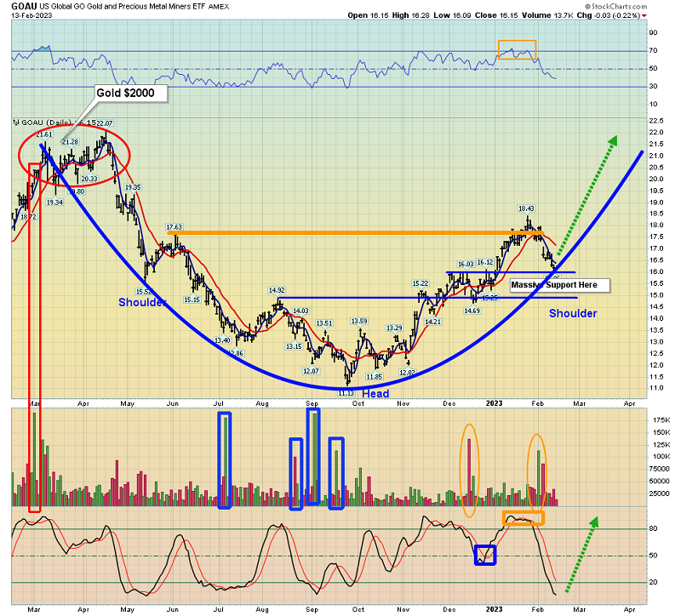Click the 20 level on the stochastic axis
Viewport: 681px width, 616px height.
pyautogui.click(x=653, y=582)
